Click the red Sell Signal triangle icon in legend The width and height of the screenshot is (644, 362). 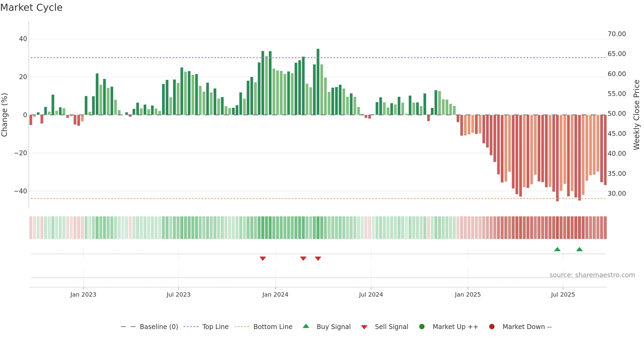[x=364, y=327]
